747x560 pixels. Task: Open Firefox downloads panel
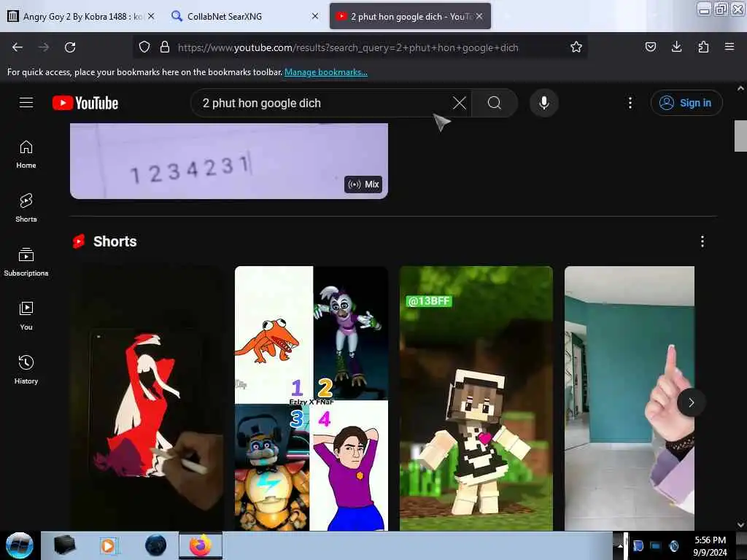[676, 47]
